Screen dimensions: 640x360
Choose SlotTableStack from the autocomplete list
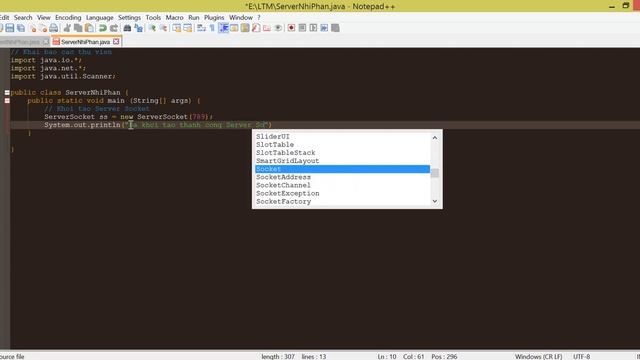342,153
